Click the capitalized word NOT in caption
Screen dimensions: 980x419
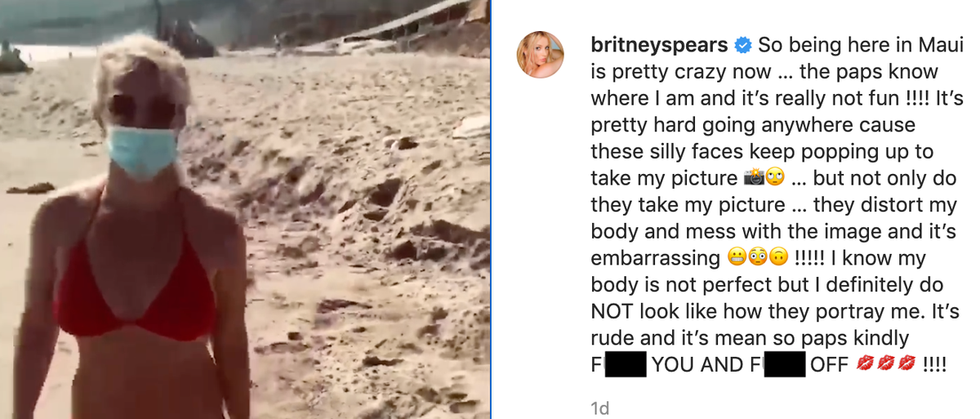pos(613,311)
